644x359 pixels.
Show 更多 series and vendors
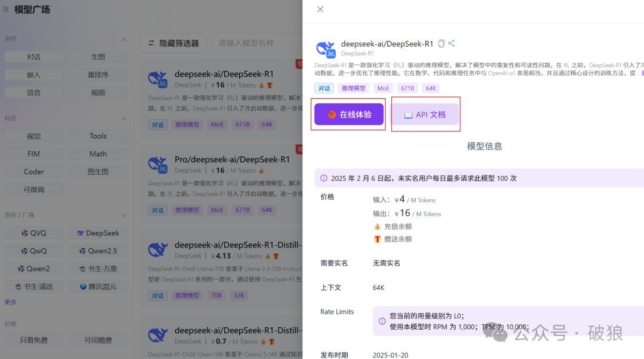tap(10, 302)
